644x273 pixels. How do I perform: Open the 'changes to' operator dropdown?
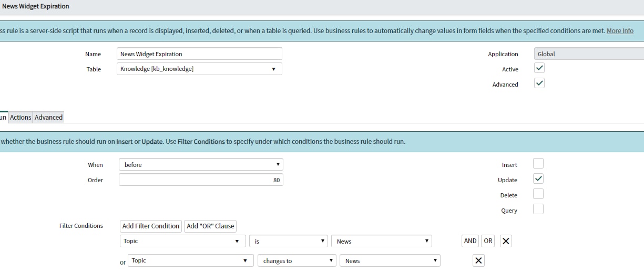pyautogui.click(x=297, y=260)
